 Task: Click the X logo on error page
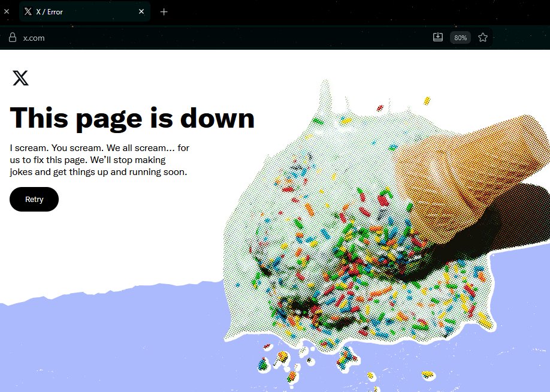tap(20, 78)
